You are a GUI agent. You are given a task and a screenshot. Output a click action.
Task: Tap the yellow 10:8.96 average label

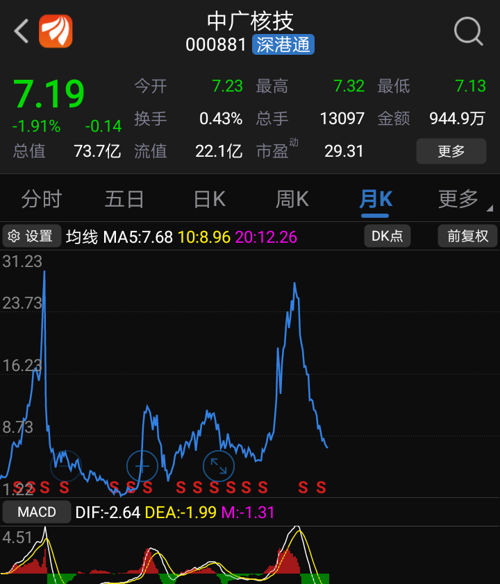click(204, 237)
